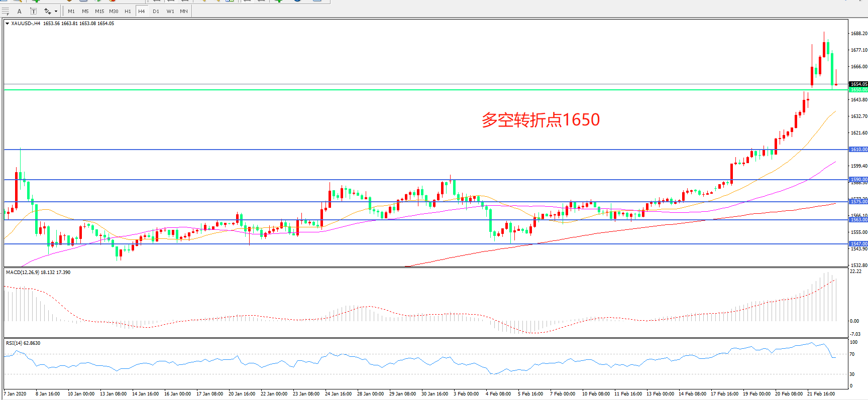
Task: Select the red "多空转折点1650" text annotation
Action: point(540,120)
